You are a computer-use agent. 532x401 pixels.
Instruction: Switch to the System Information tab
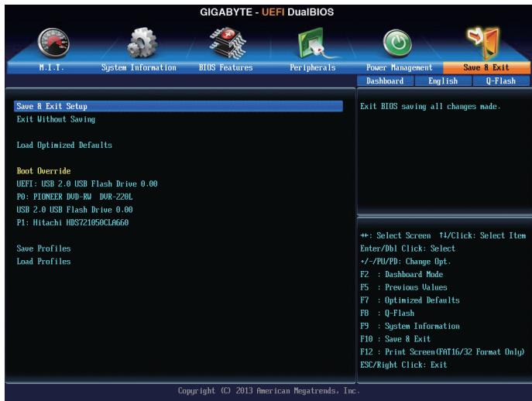point(139,67)
